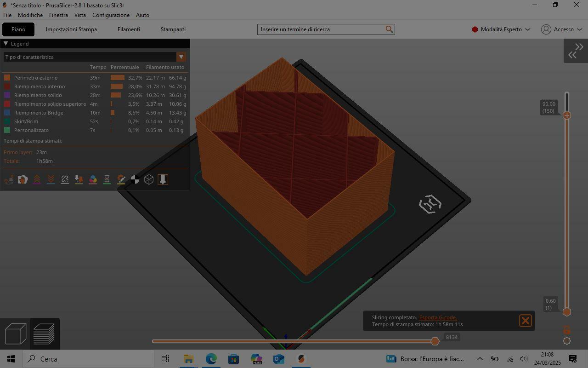Open the Configurazione menu

111,15
